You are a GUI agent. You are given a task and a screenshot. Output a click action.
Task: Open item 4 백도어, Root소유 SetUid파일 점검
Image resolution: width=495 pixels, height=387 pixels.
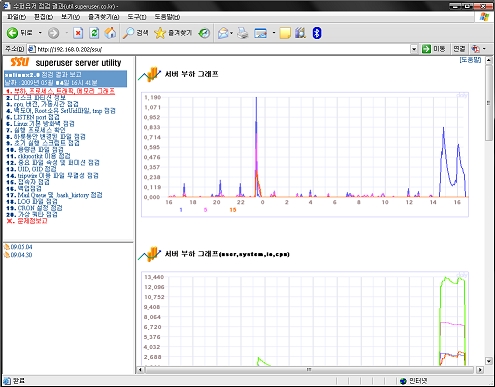tap(60, 111)
